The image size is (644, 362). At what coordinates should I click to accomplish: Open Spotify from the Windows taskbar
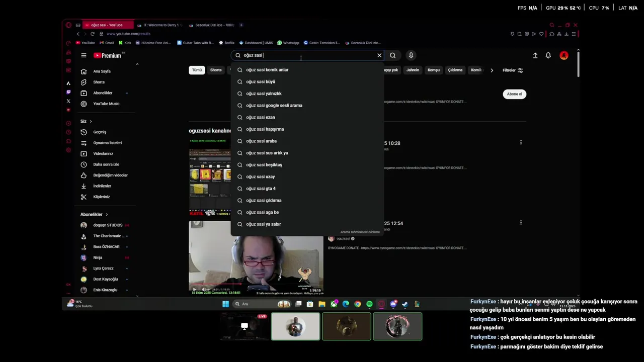point(370,304)
